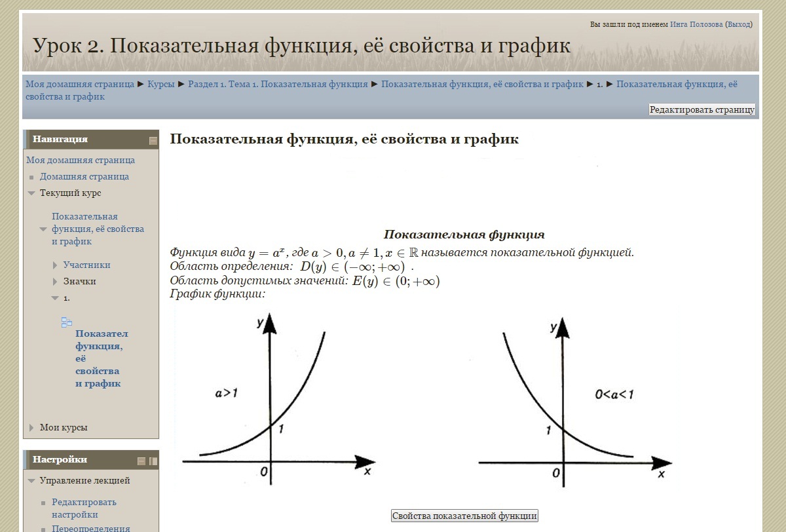Open Моя домашняя страница in the Навигация block
786x532 pixels.
coord(81,161)
